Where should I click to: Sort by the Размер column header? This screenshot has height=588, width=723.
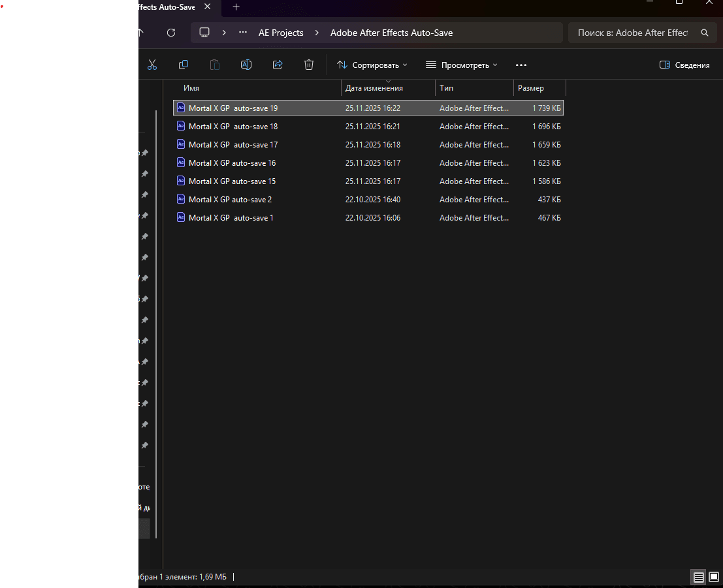[531, 88]
